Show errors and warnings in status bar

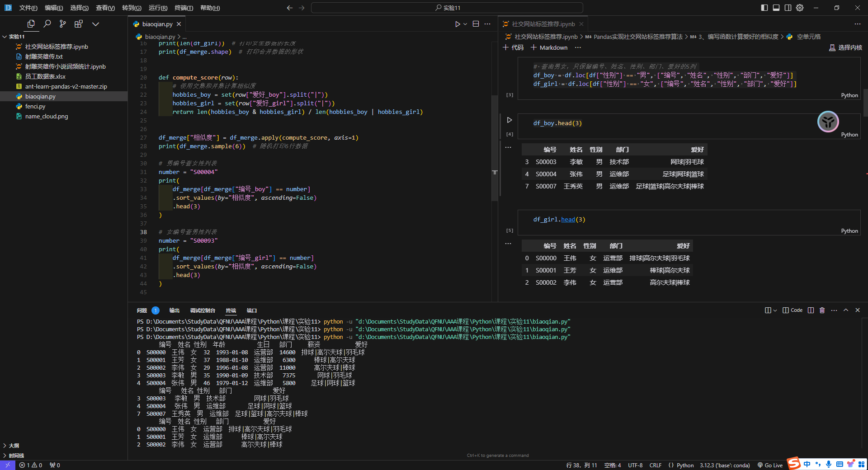[x=31, y=465]
